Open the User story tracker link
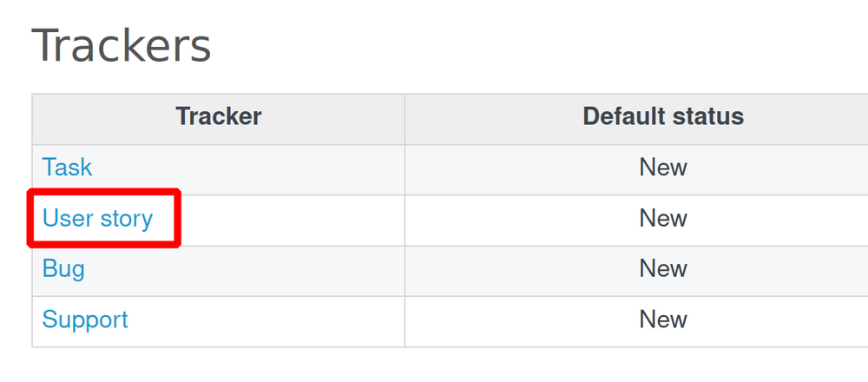 click(x=97, y=219)
